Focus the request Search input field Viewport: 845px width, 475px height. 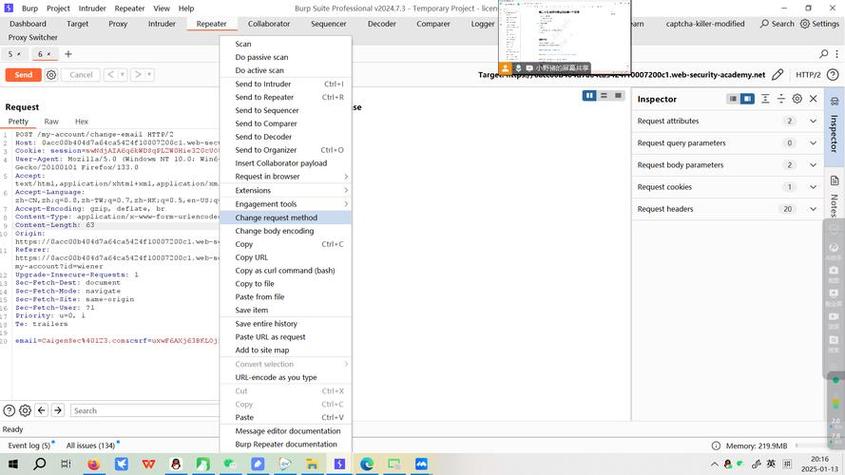coord(144,411)
